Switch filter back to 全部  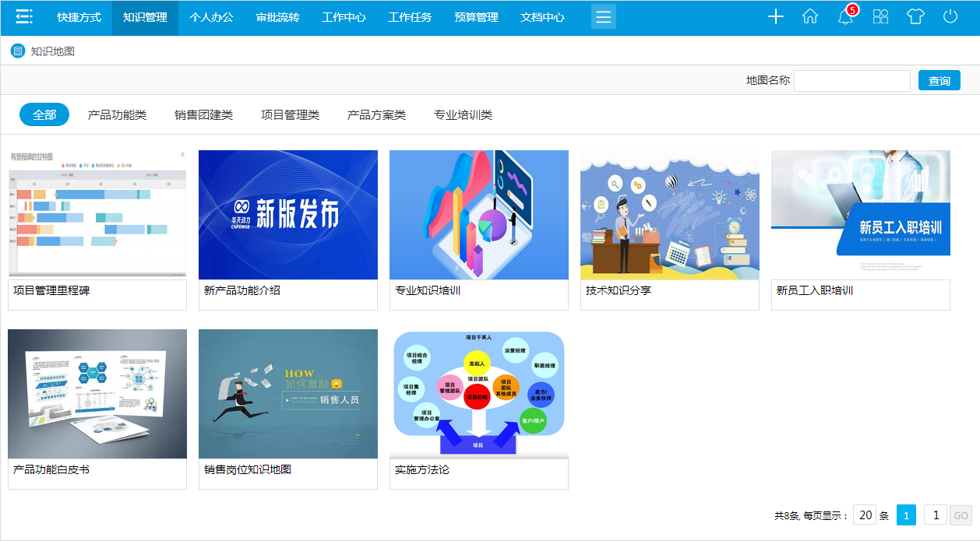coord(44,114)
